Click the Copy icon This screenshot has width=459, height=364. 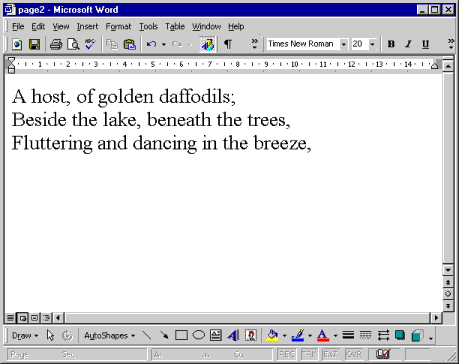[x=112, y=44]
